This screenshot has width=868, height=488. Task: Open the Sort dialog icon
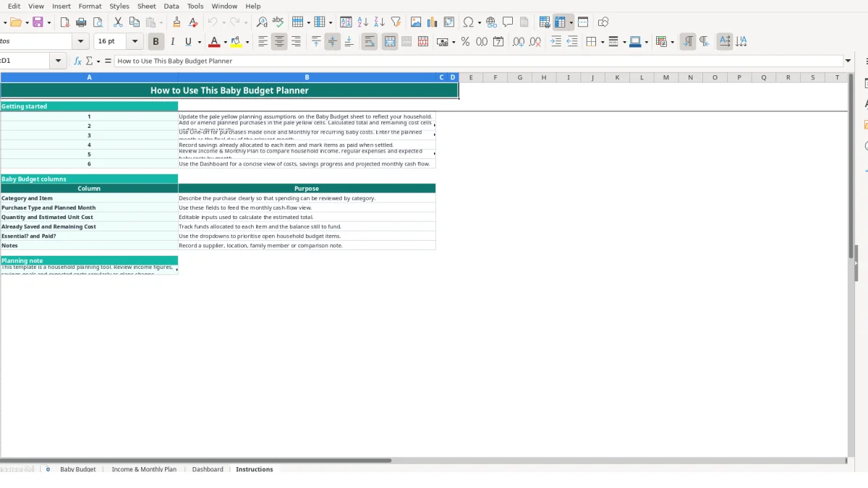click(346, 22)
